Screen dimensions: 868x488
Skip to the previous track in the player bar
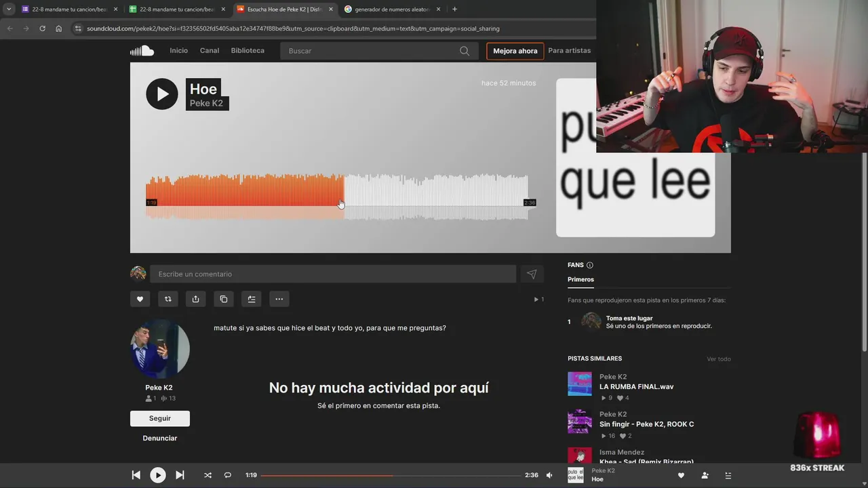(136, 475)
